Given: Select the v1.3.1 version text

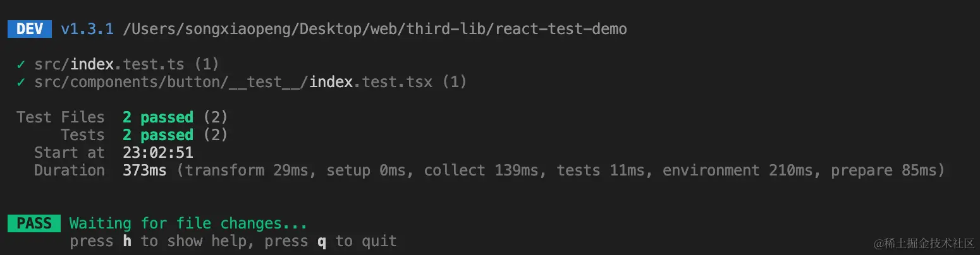Looking at the screenshot, I should click(87, 29).
